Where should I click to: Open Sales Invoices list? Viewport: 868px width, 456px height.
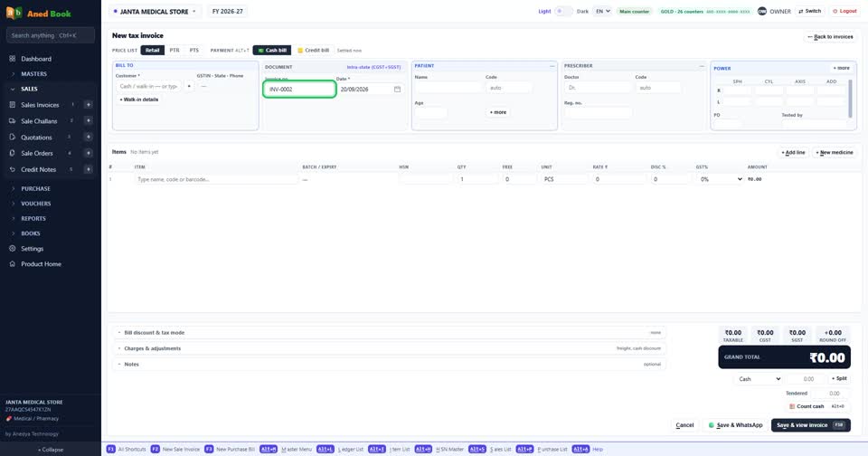39,105
